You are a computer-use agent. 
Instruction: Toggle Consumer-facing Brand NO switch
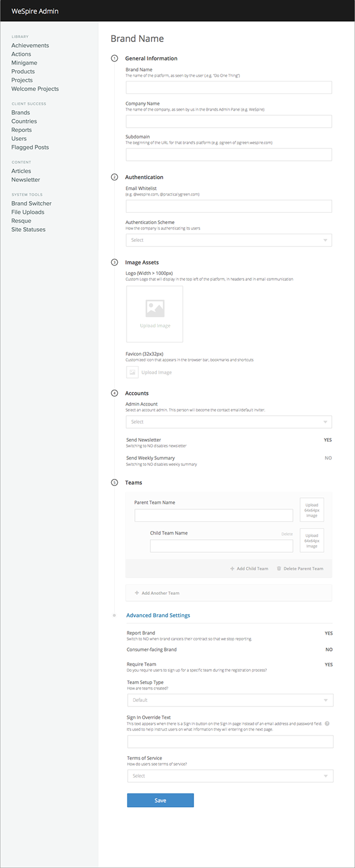329,650
